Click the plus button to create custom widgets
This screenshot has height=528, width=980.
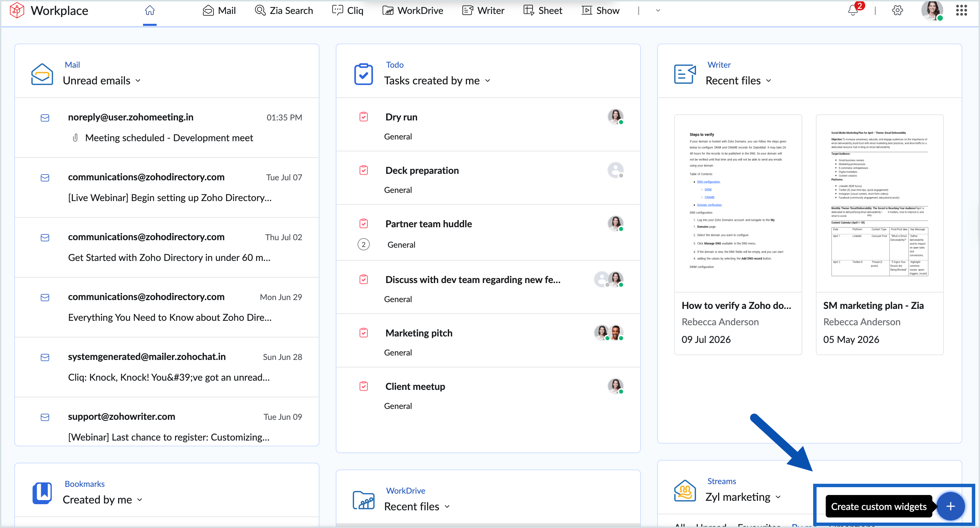coord(950,506)
